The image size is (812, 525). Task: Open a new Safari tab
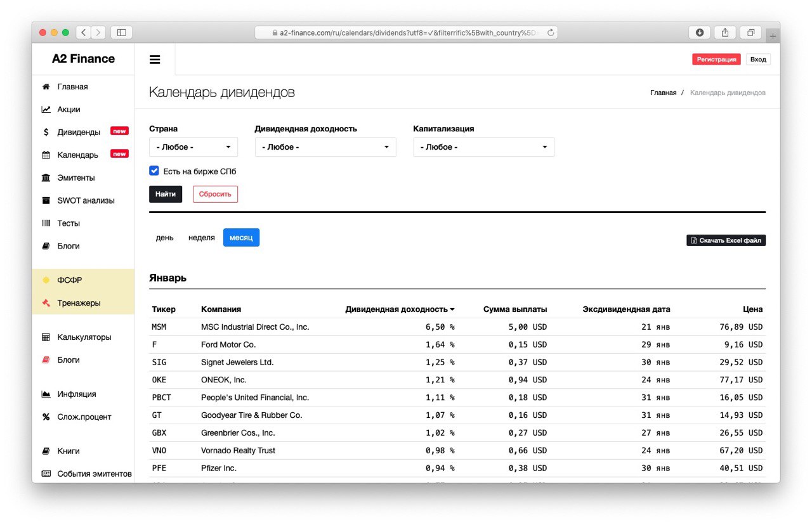pos(773,36)
